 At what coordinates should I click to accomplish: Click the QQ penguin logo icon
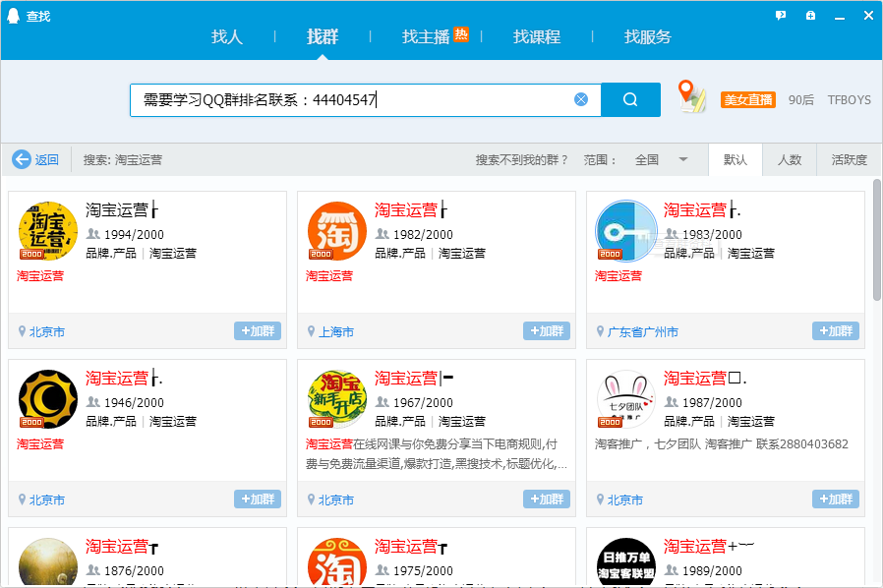pos(13,16)
